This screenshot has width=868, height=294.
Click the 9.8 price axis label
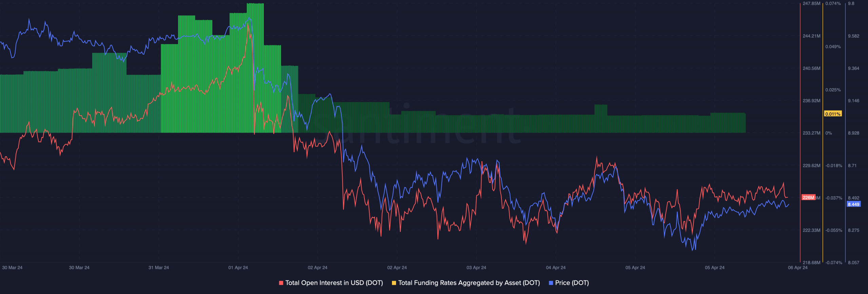851,3
